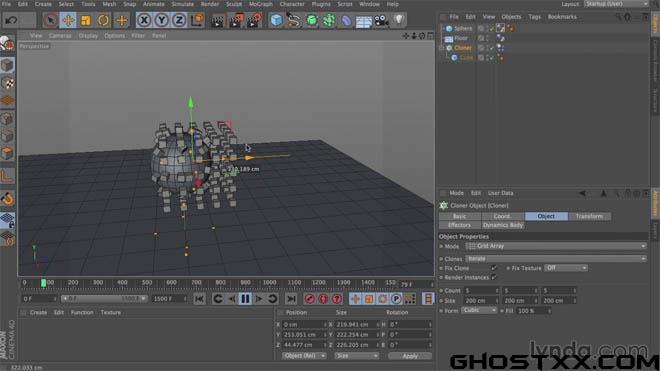Open the Effectors tab button
The width and height of the screenshot is (660, 371).
459,225
